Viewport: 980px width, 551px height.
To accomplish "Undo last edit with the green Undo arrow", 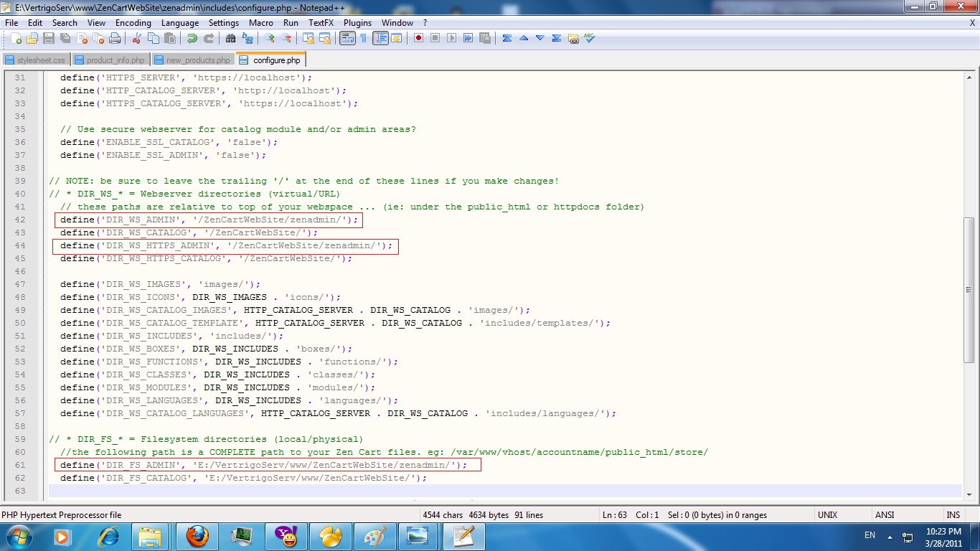I will click(x=192, y=38).
